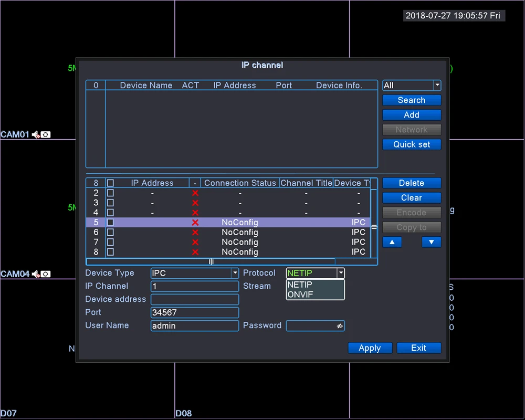The width and height of the screenshot is (525, 420).
Task: Click the red X status in row 4
Action: (x=195, y=213)
